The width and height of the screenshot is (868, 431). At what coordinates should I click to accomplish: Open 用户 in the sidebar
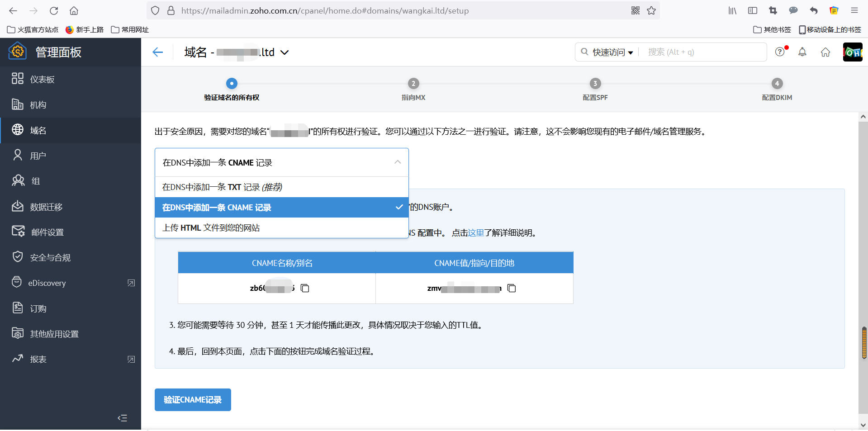pyautogui.click(x=38, y=156)
